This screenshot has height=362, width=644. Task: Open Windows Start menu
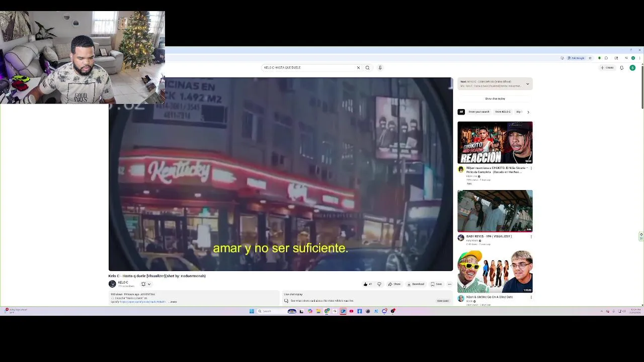(252, 311)
